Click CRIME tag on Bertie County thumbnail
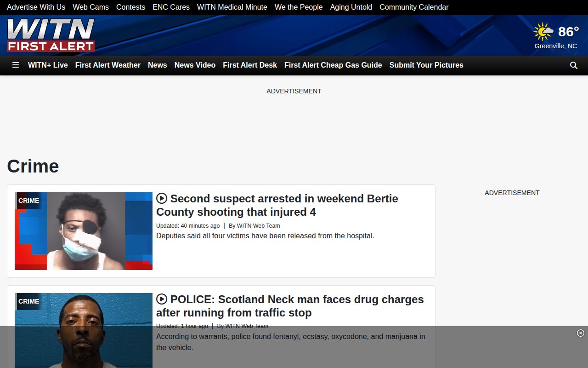This screenshot has height=368, width=588. pos(28,201)
